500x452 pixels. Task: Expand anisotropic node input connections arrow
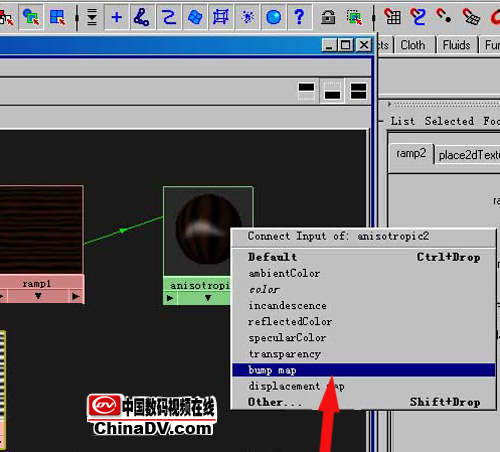tap(170, 298)
